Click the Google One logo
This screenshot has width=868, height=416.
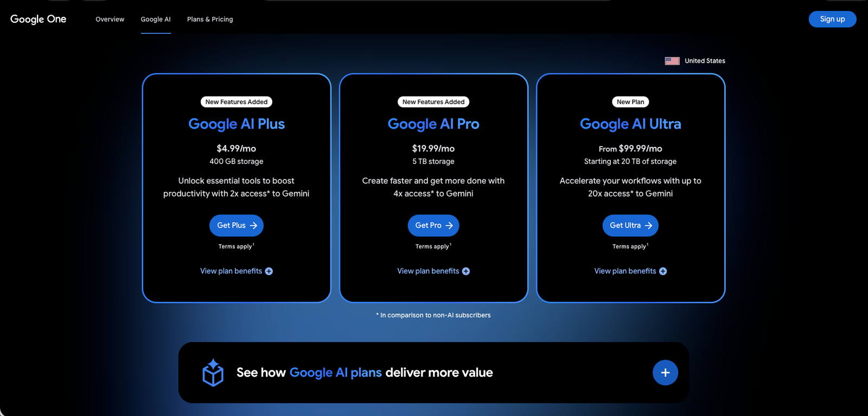[38, 19]
